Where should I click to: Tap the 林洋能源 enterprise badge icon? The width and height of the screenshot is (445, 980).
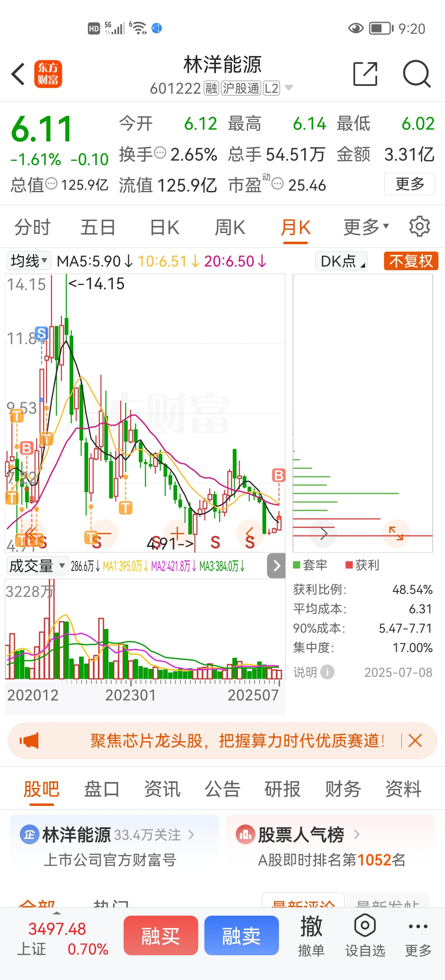coord(30,835)
